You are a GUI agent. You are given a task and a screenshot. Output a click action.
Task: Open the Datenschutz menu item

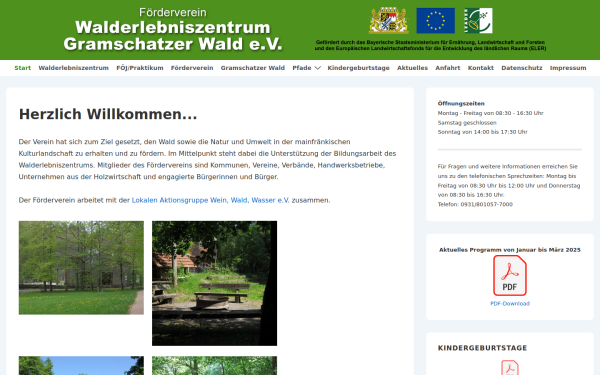(x=522, y=68)
